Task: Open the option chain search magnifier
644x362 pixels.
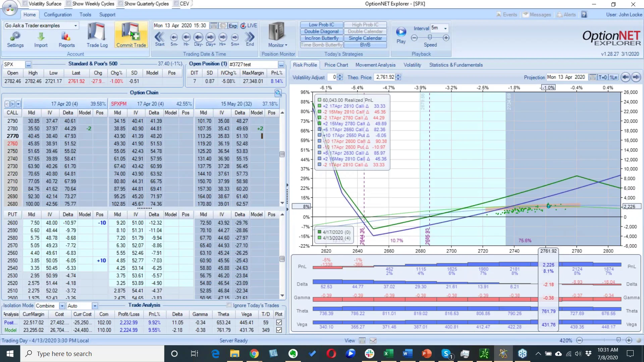Action: [278, 93]
